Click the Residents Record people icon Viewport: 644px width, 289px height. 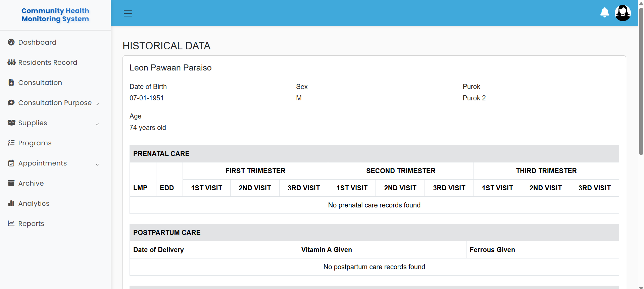11,62
